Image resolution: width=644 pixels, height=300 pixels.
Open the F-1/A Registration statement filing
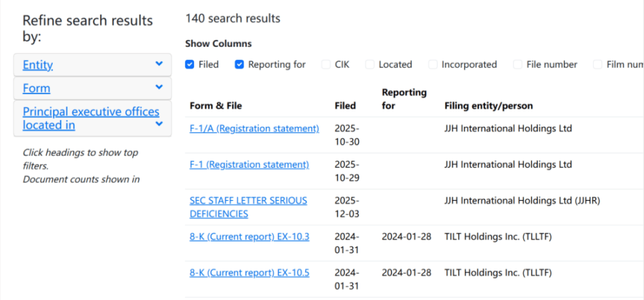(x=254, y=129)
